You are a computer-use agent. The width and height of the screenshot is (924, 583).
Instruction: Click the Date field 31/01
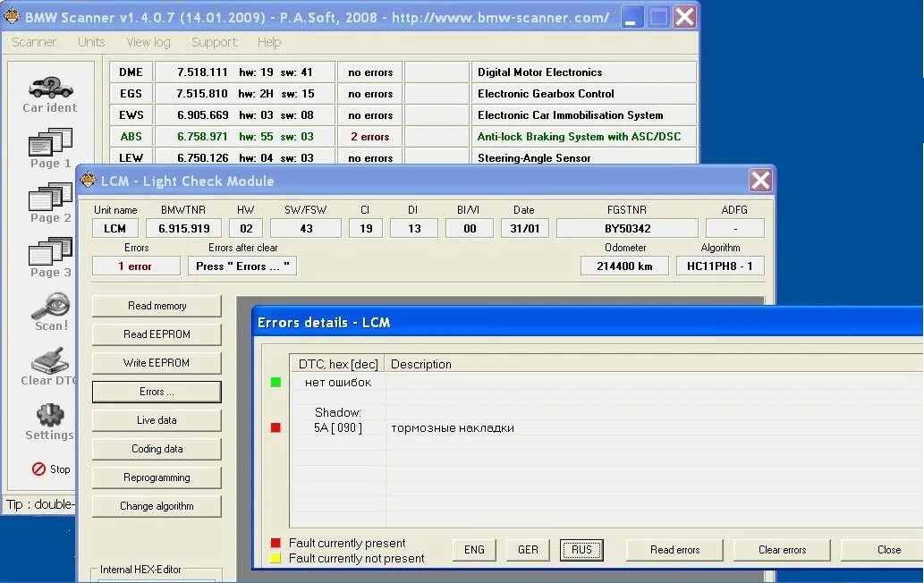(x=524, y=229)
